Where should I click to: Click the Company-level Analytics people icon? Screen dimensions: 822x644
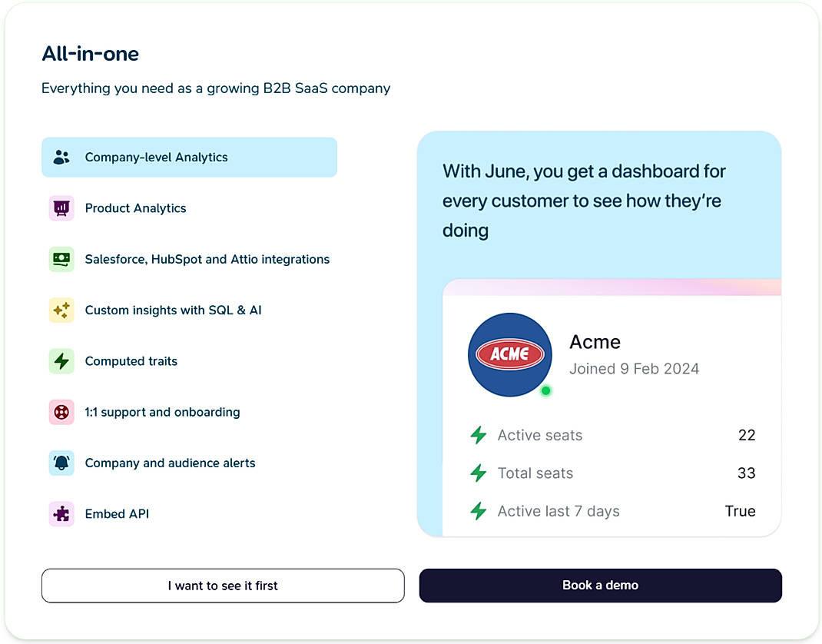(x=61, y=157)
